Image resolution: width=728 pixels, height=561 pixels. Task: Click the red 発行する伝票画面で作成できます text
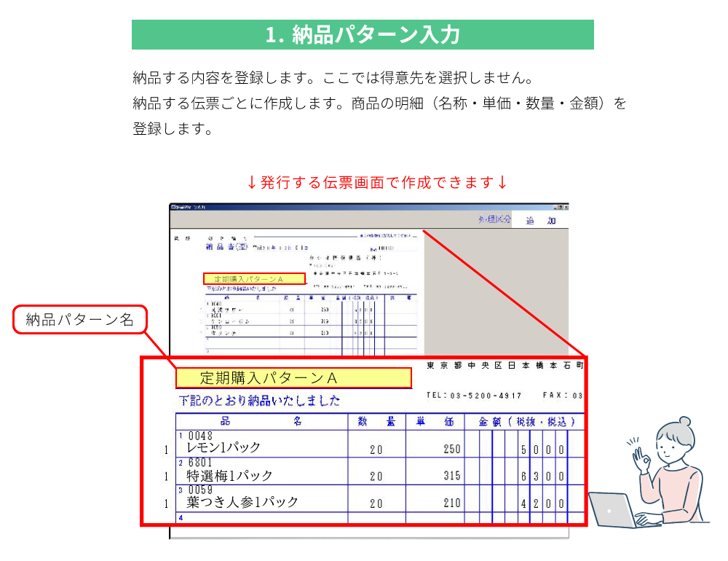pyautogui.click(x=376, y=182)
